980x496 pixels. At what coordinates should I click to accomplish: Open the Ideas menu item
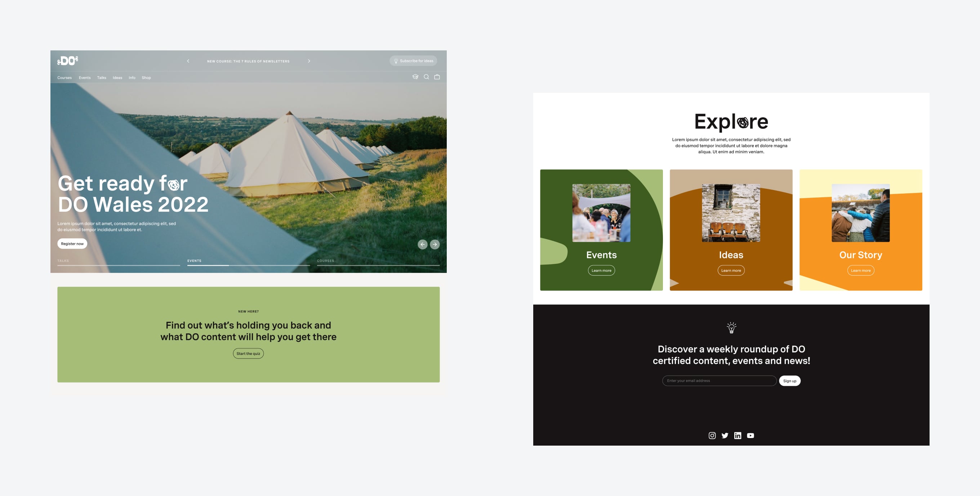click(x=117, y=77)
